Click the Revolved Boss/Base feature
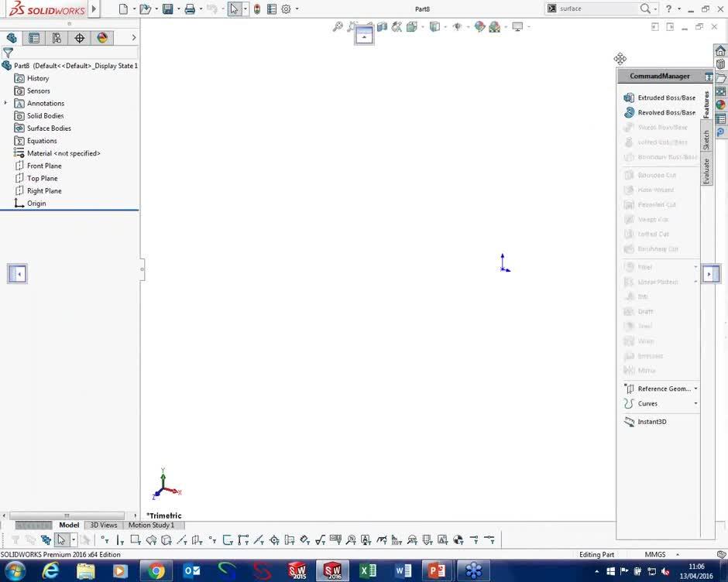Screen dimensions: 728x582 point(668,112)
